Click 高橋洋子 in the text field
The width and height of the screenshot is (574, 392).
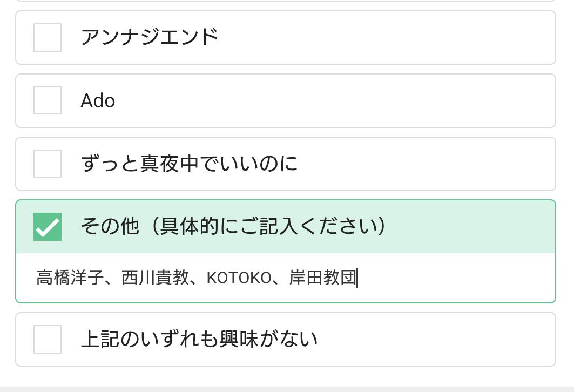(70, 278)
